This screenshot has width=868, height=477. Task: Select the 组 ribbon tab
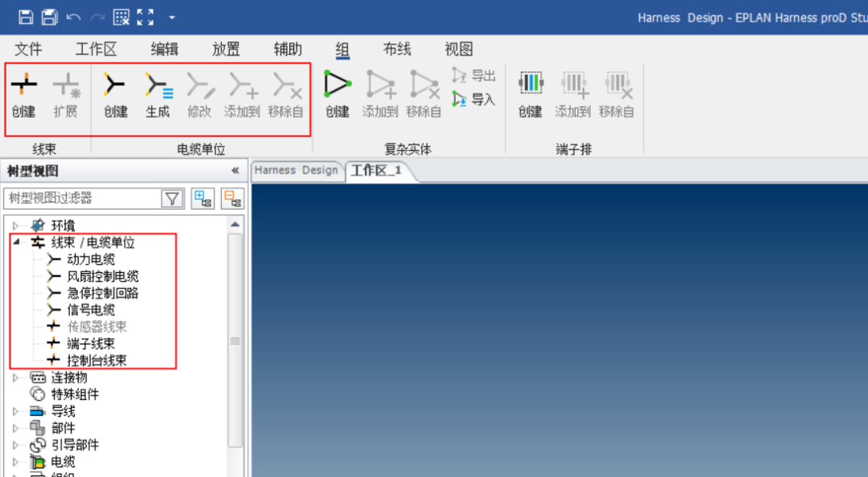(x=342, y=49)
